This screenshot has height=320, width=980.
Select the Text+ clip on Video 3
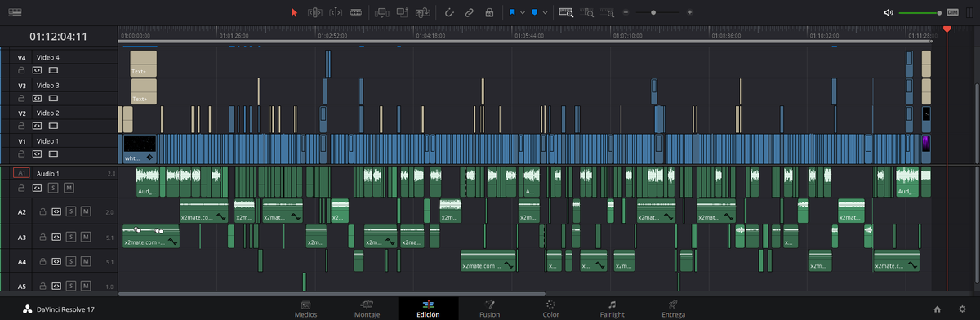(x=144, y=92)
